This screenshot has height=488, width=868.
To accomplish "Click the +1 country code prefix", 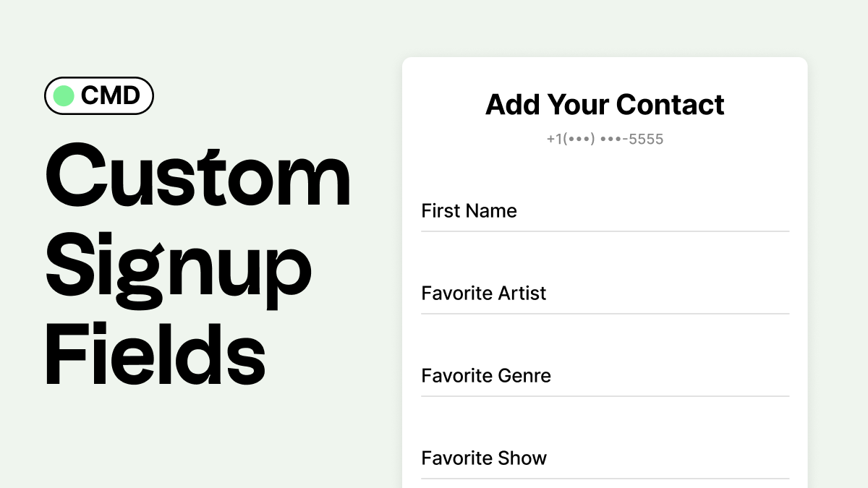I will pyautogui.click(x=554, y=139).
